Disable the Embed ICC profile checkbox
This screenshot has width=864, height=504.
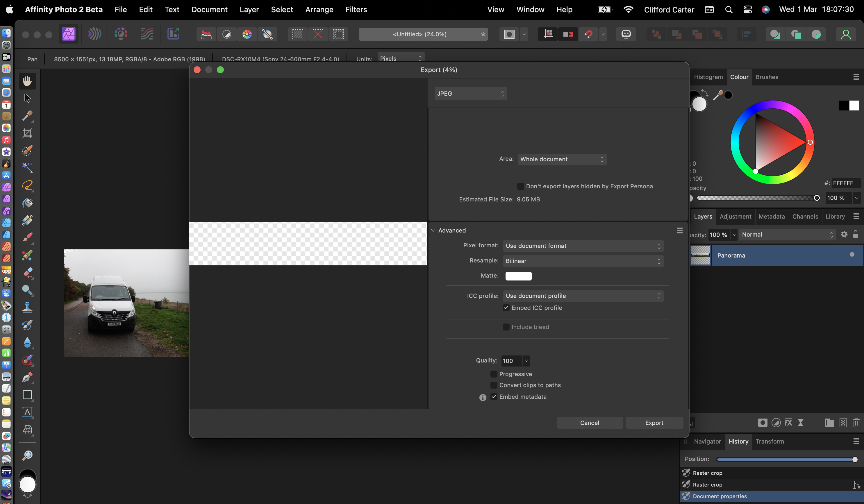click(506, 308)
